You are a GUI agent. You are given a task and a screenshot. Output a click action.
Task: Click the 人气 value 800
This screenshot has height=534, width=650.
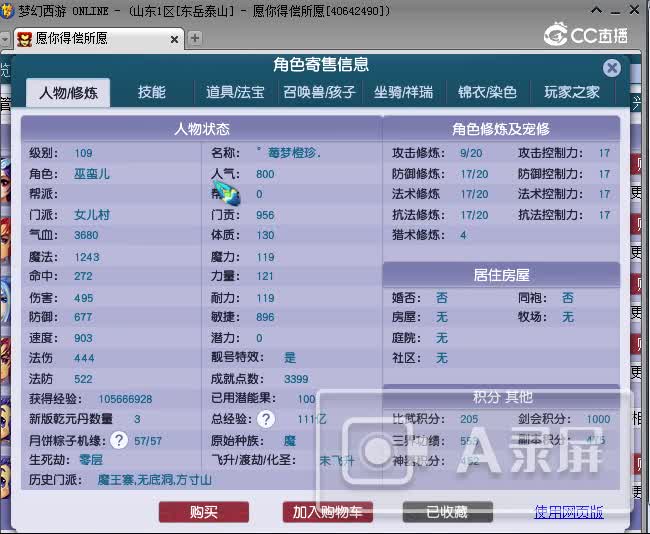click(265, 174)
